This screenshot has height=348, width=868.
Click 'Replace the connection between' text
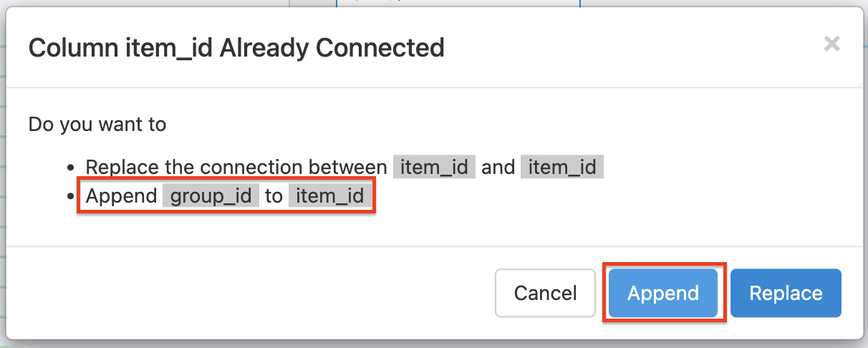pyautogui.click(x=236, y=168)
